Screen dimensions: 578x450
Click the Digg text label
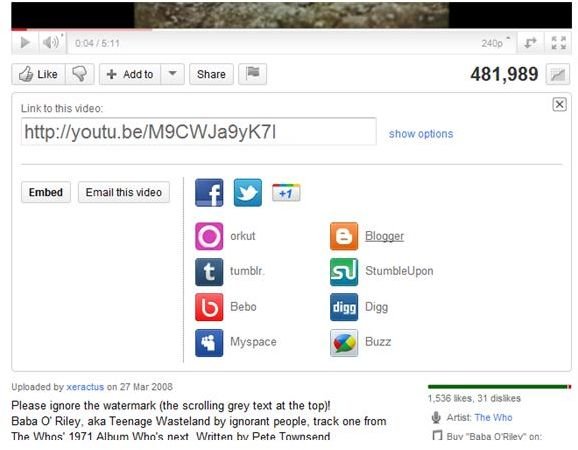point(376,307)
